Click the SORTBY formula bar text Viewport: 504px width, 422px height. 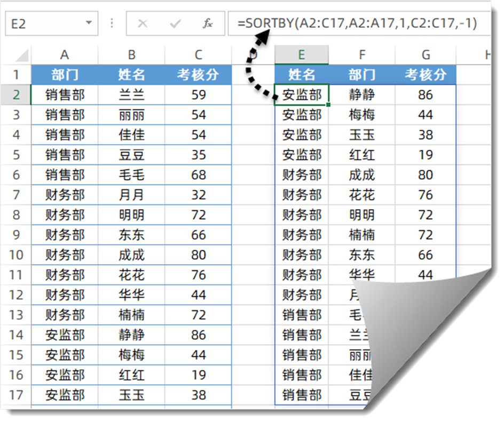pyautogui.click(x=357, y=24)
